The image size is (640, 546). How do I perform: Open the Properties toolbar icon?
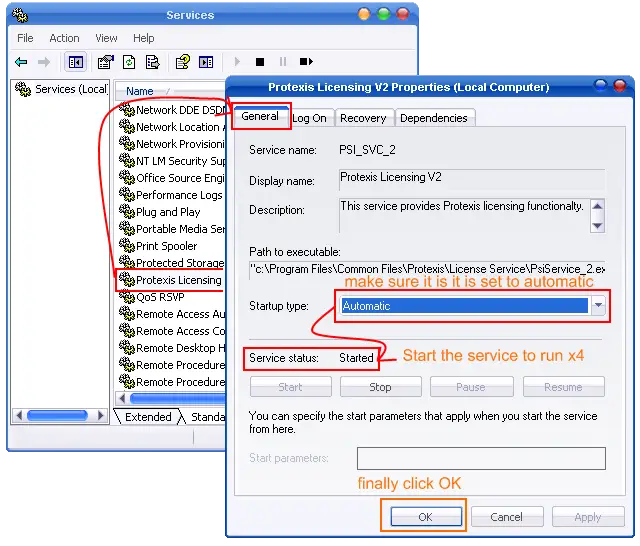click(x=106, y=62)
